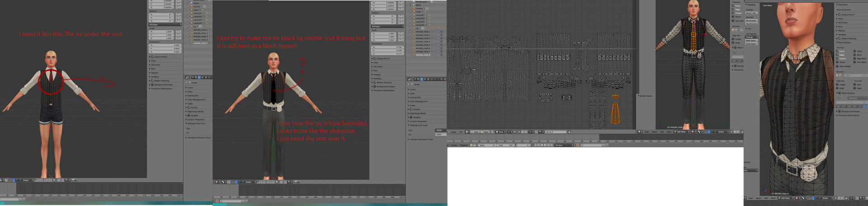Click the Open image button in UV editor
The width and height of the screenshot is (868, 206).
[485, 132]
